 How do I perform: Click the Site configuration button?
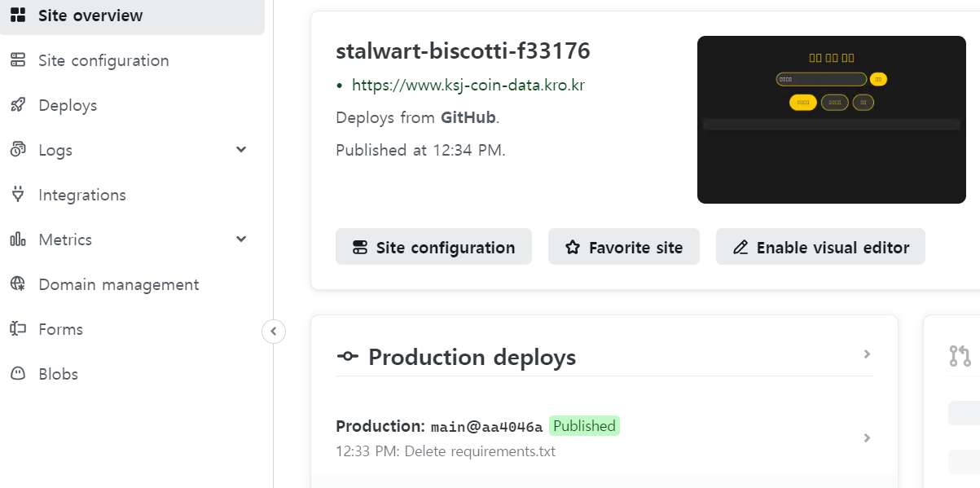(x=433, y=247)
